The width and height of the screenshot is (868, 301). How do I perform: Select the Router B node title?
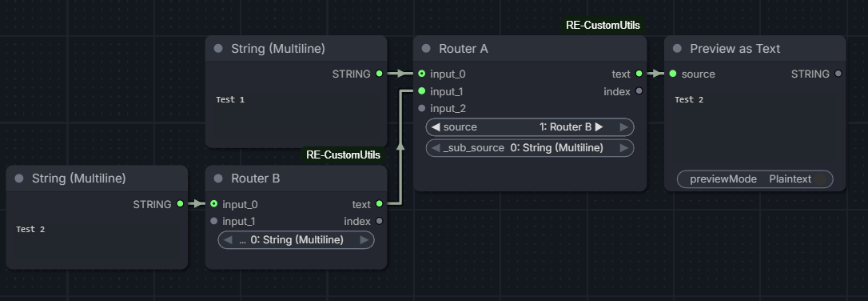[255, 179]
